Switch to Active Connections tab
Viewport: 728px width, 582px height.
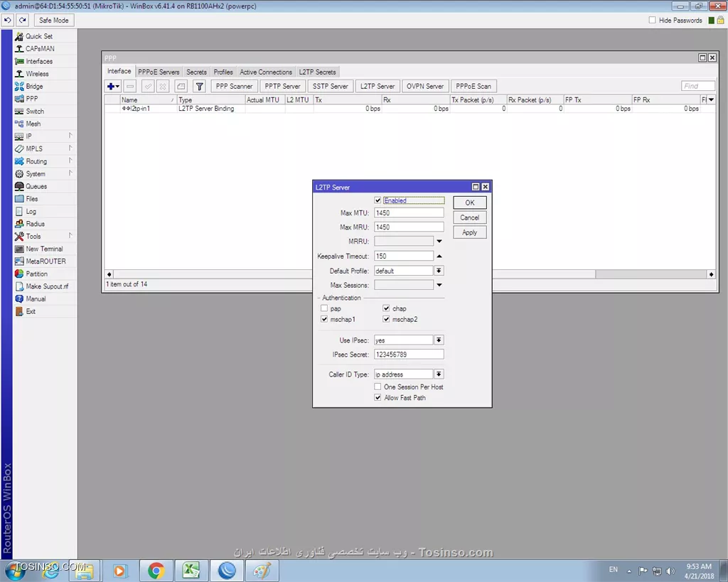[266, 72]
